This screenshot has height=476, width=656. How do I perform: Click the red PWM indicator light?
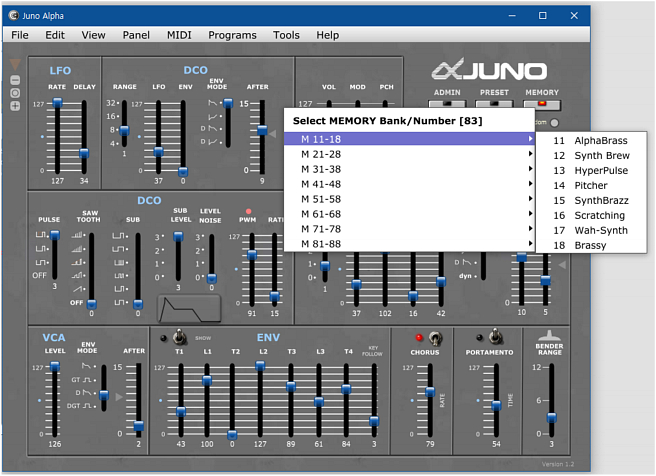[249, 211]
